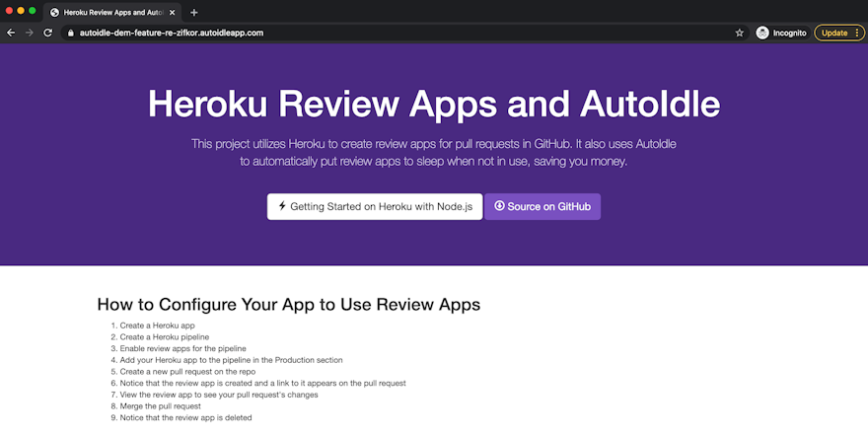Click the red close window button
The height and width of the screenshot is (436, 868).
[9, 11]
